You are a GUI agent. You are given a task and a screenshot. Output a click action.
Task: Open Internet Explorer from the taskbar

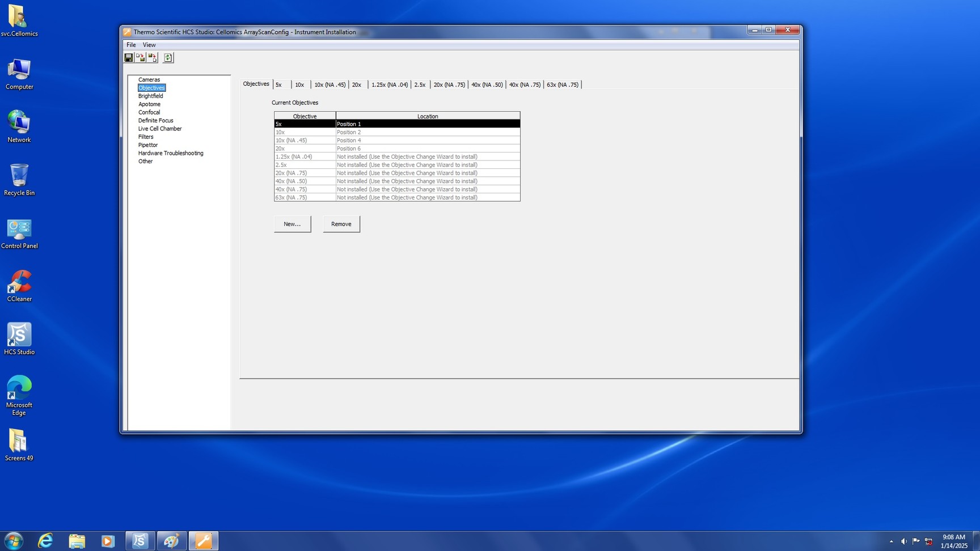[45, 541]
